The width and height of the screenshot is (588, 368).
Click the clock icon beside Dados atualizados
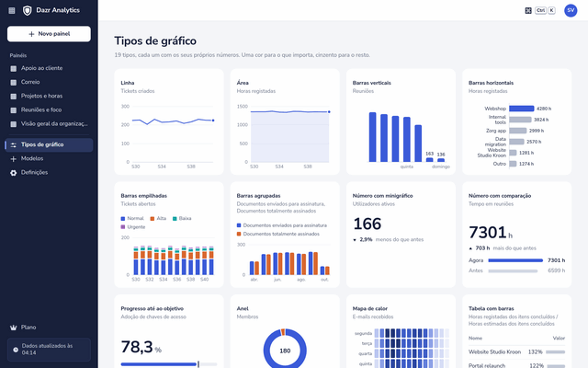click(16, 350)
